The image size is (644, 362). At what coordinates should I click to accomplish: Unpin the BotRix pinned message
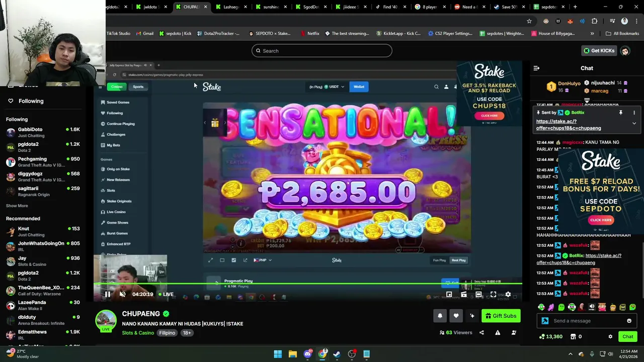[620, 113]
